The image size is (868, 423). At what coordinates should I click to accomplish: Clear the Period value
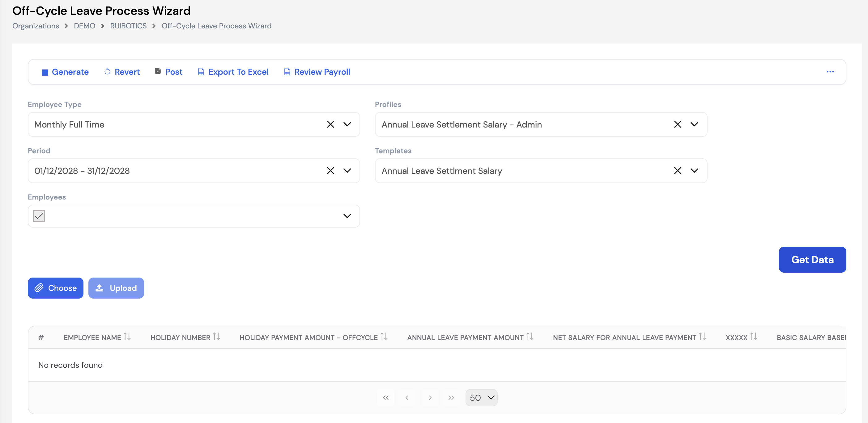(330, 171)
